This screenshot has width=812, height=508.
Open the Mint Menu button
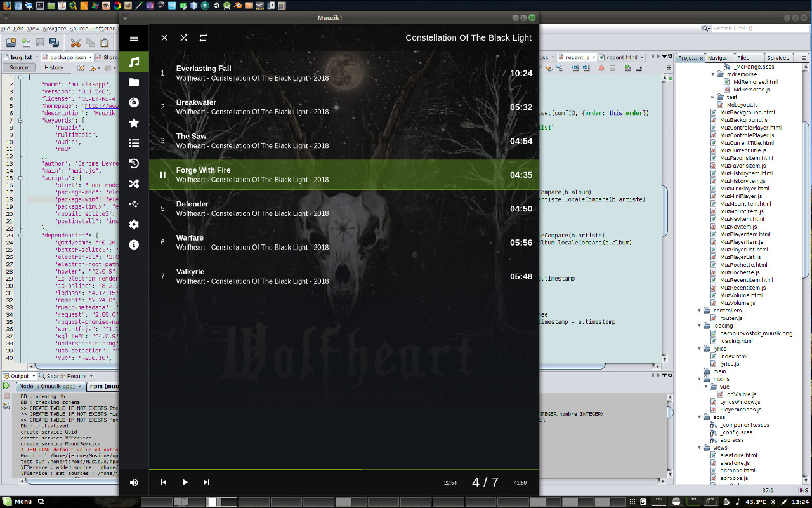coord(17,502)
